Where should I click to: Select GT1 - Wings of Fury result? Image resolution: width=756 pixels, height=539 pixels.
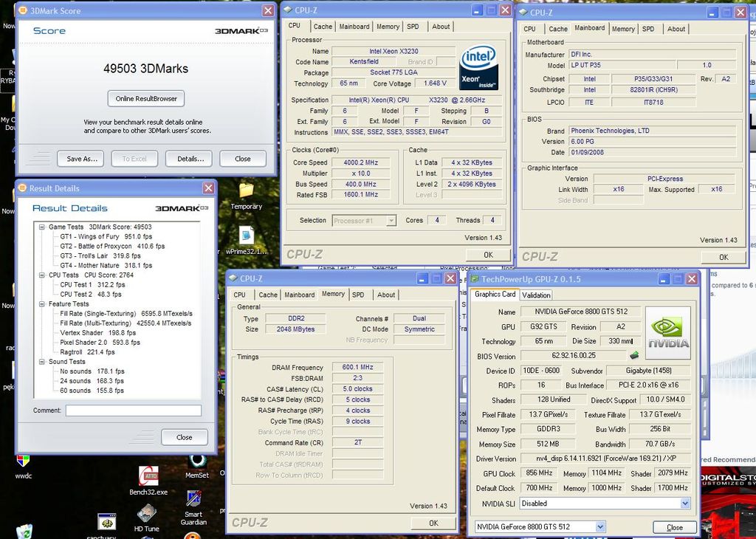click(x=106, y=236)
